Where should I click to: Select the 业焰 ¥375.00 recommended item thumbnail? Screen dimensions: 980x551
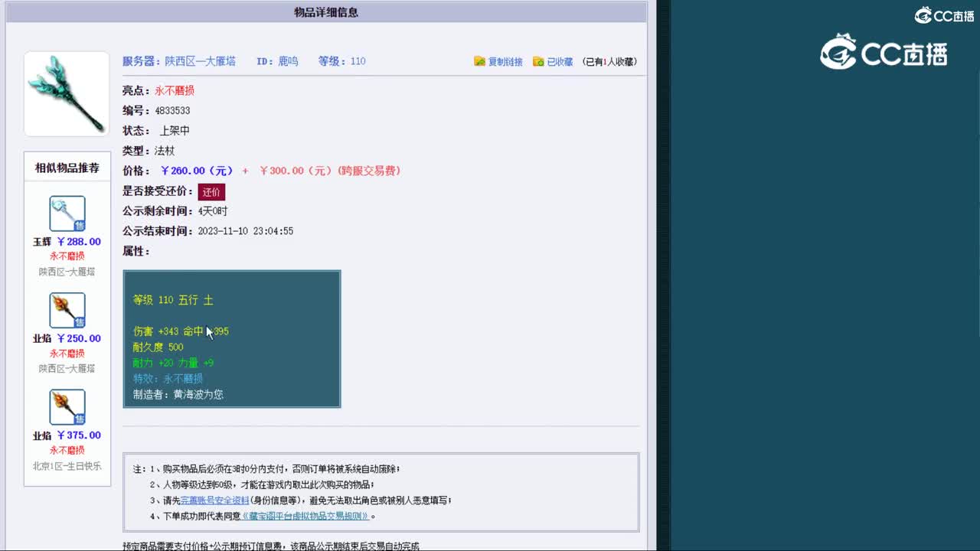[x=66, y=406]
